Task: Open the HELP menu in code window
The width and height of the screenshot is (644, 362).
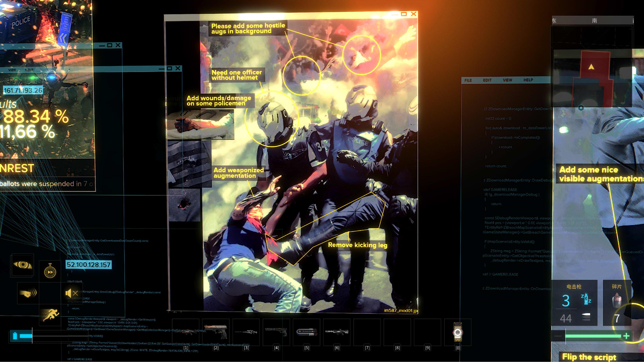Action: point(528,80)
